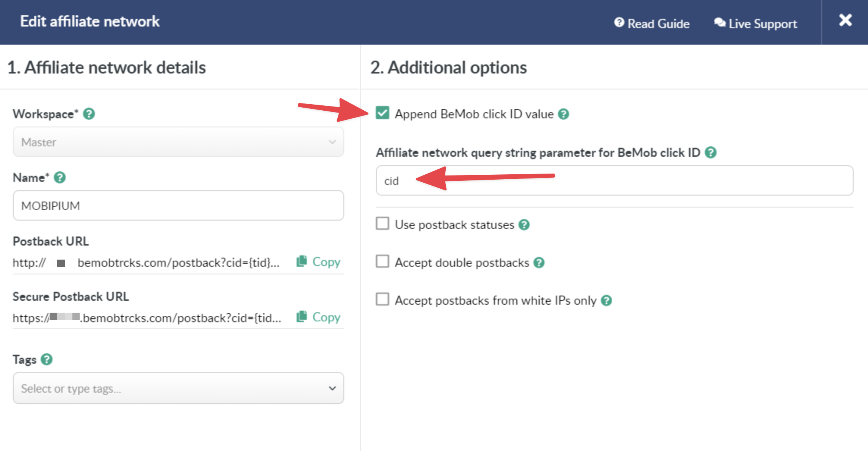
Task: Open Live Support chat
Action: [756, 23]
